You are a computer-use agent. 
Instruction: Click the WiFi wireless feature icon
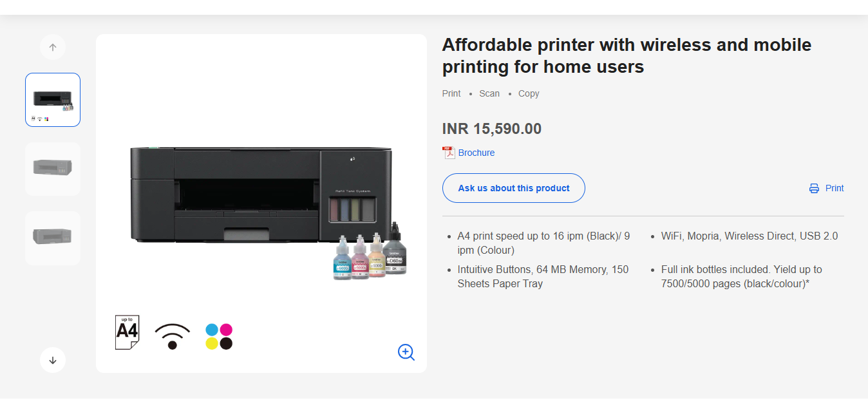(x=171, y=334)
